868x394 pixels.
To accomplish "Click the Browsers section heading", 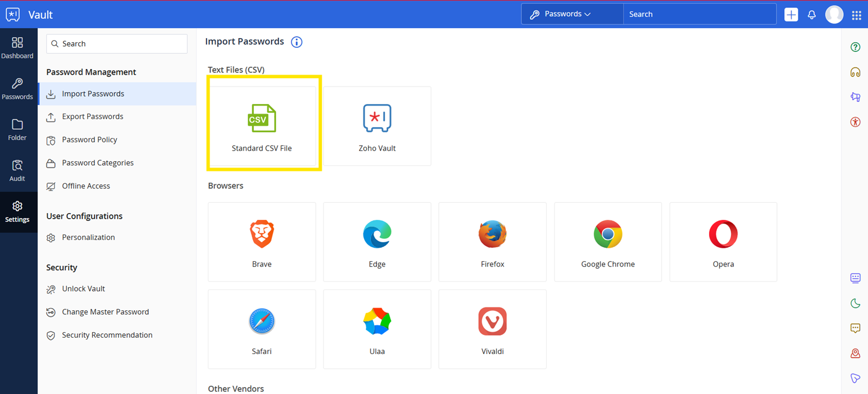I will [225, 185].
